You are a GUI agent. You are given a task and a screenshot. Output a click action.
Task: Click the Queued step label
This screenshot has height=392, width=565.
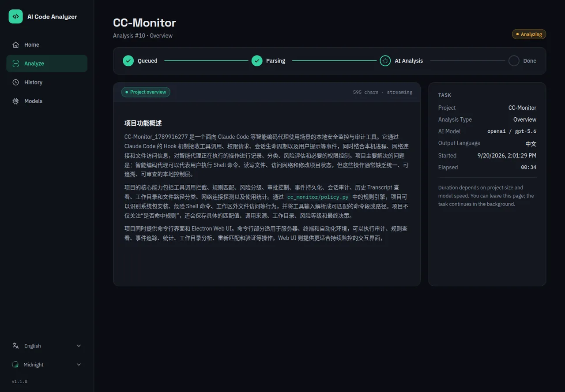pyautogui.click(x=147, y=61)
